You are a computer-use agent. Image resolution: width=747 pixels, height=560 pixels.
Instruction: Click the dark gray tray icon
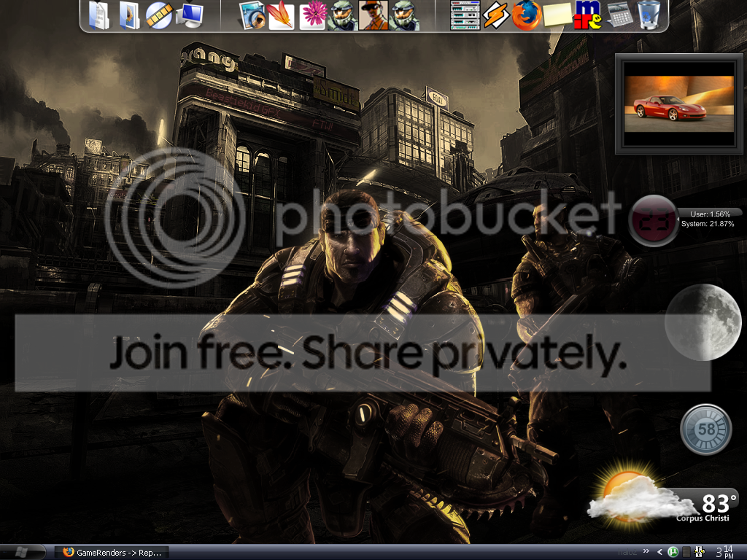686,553
